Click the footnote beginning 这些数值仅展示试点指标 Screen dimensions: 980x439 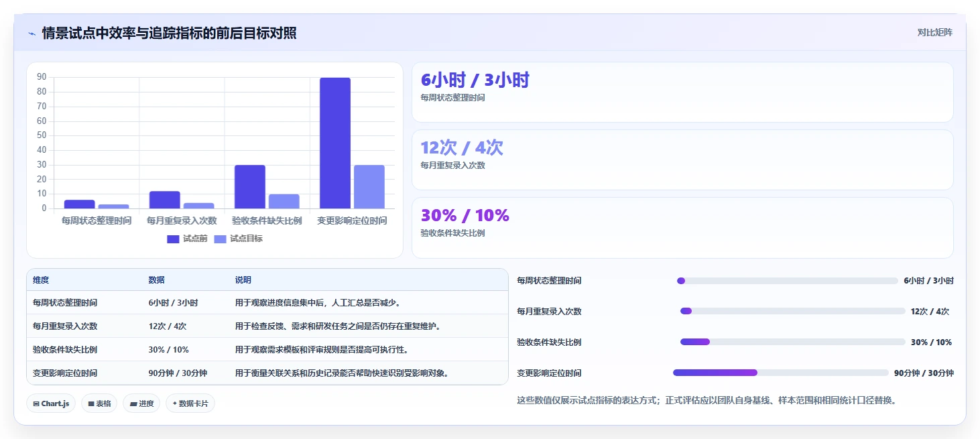(x=707, y=400)
